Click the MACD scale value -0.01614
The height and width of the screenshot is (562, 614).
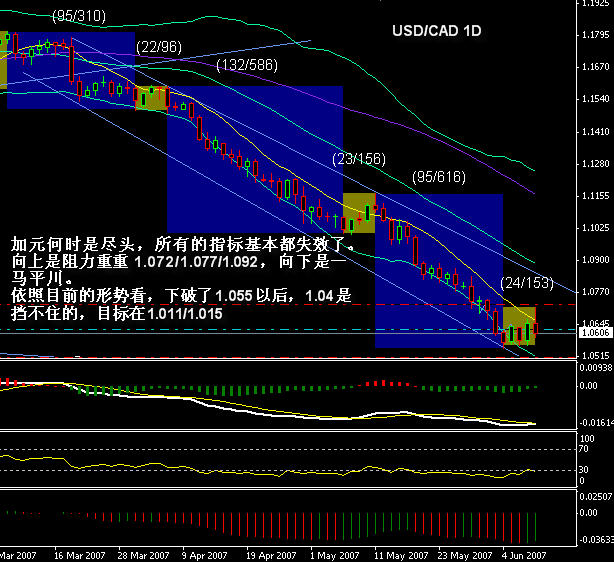(596, 423)
